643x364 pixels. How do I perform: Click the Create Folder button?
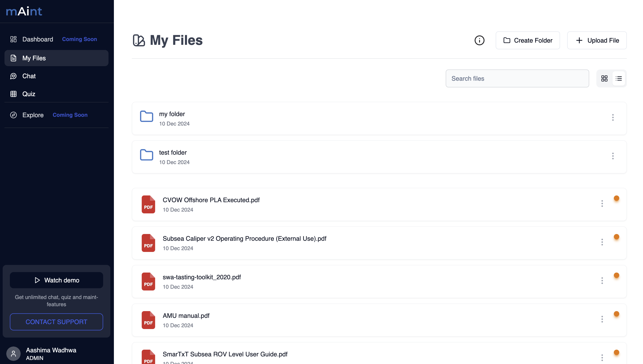528,40
